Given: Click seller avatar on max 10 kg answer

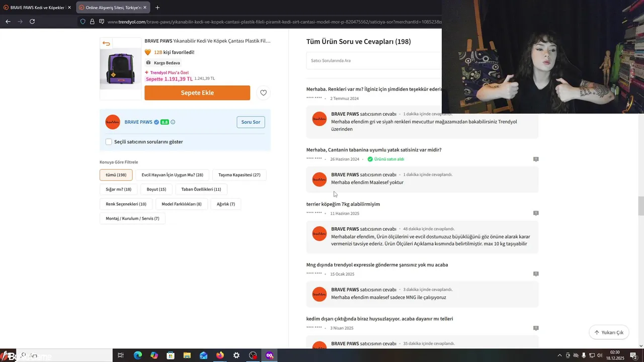Looking at the screenshot, I should 319,234.
